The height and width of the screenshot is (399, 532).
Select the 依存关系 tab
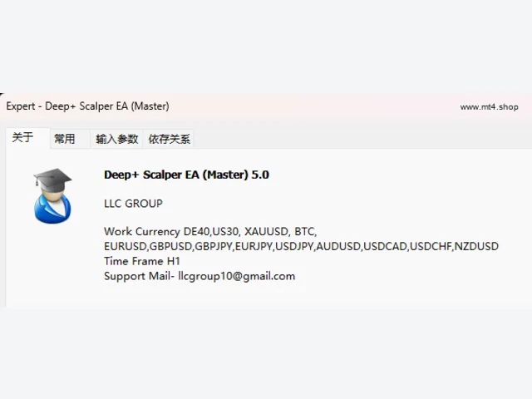[x=169, y=139]
